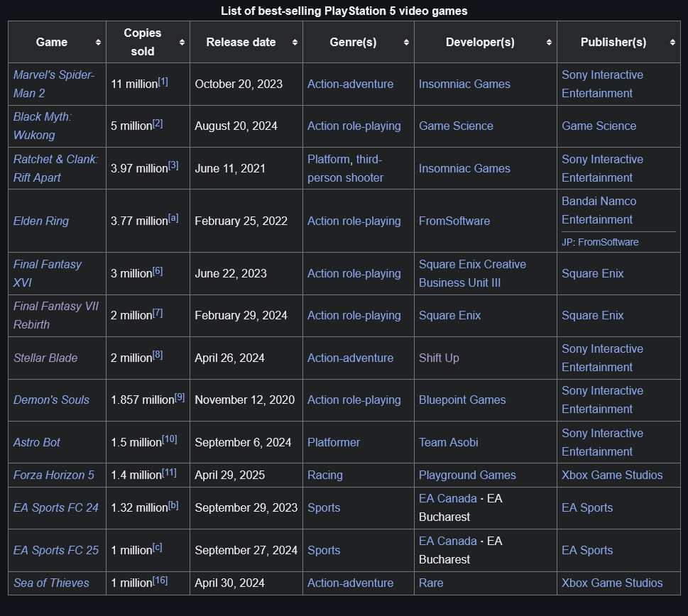The height and width of the screenshot is (616, 688).
Task: Follow citation [10] next to 1.5 million
Action: [x=170, y=439]
